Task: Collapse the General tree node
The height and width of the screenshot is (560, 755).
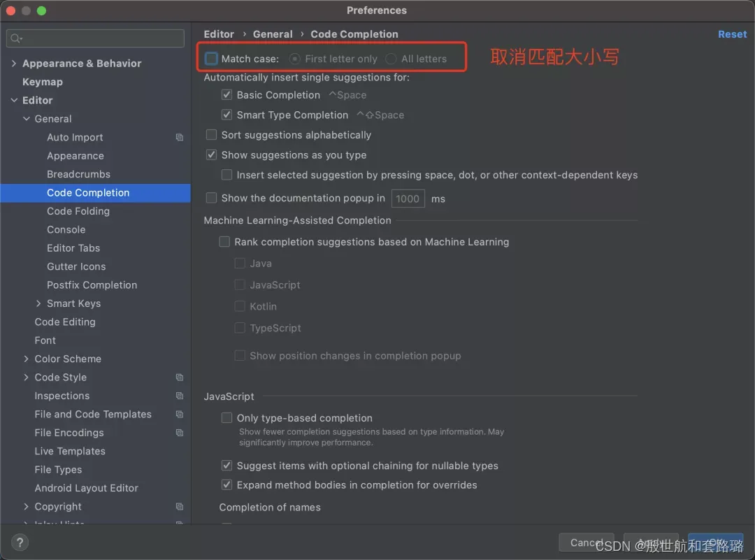Action: coord(26,118)
